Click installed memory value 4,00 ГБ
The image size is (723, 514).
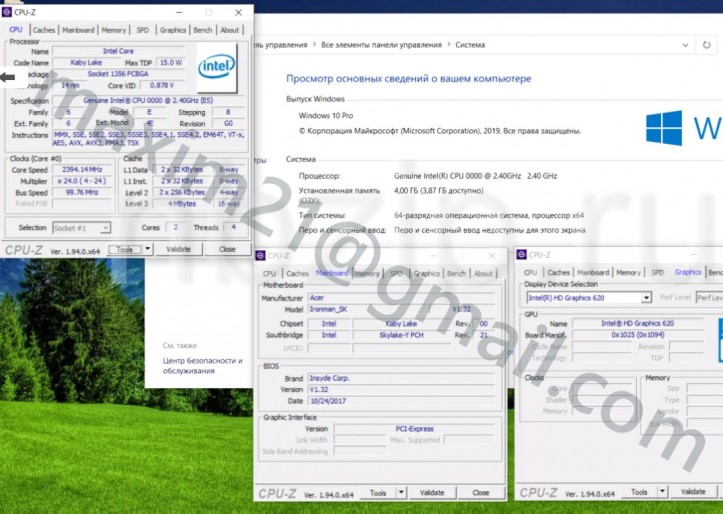439,190
